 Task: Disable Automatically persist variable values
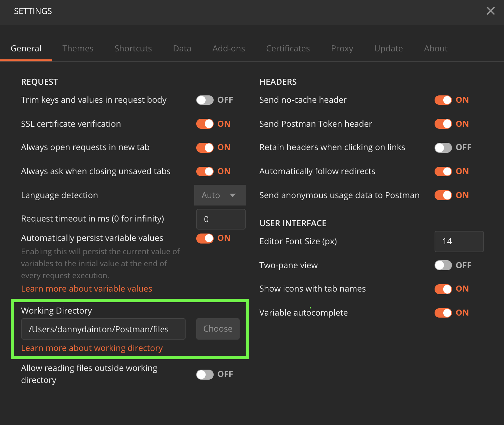205,238
